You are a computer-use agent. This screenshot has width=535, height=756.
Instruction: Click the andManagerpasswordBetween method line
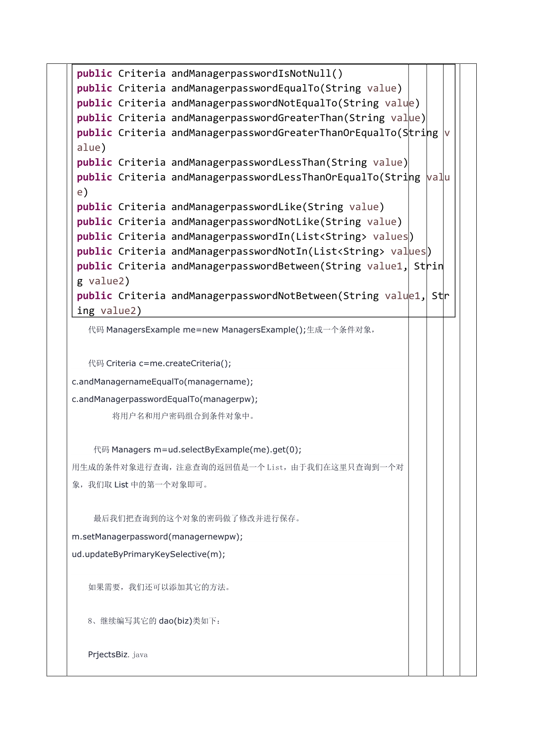point(260,267)
